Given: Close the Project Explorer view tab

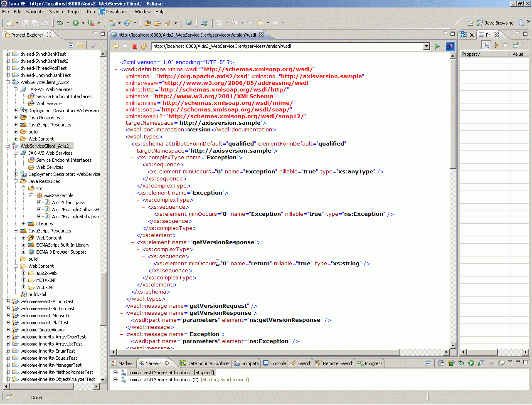Looking at the screenshot, I should pyautogui.click(x=49, y=35).
